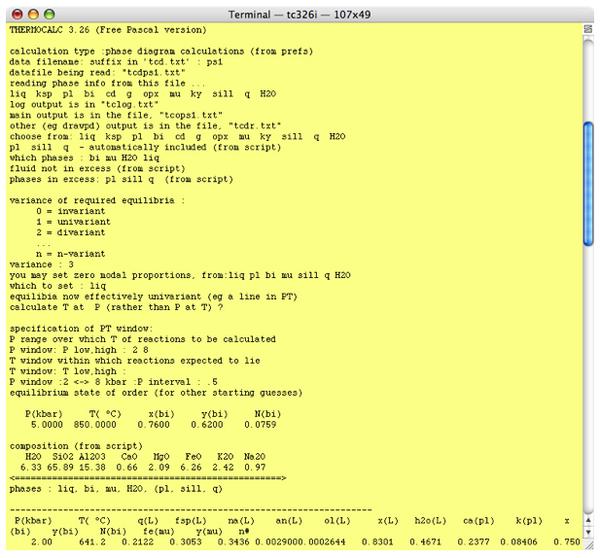This screenshot has width=600, height=558.
Task: Click the 'Na2O' composition column header
Action: pyautogui.click(x=254, y=457)
